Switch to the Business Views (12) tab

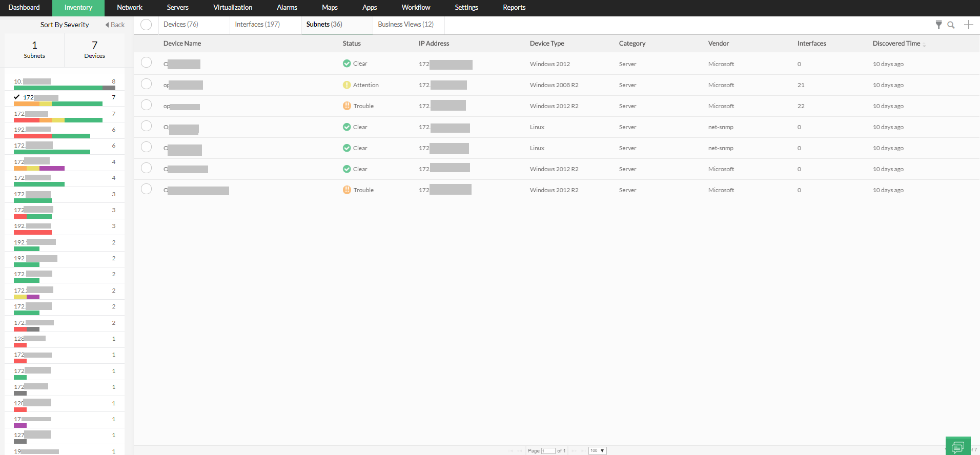point(409,25)
